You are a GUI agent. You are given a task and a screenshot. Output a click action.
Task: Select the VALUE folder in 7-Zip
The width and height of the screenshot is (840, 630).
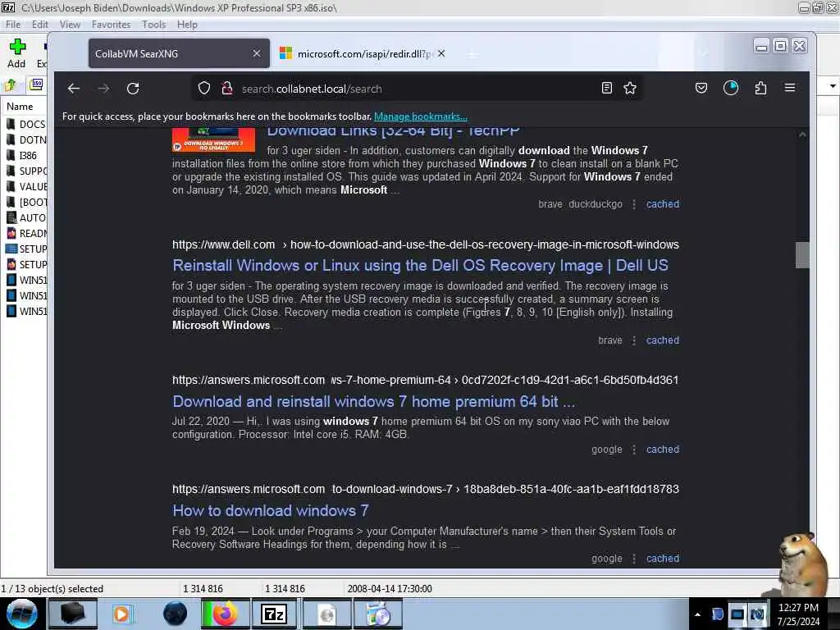26,186
